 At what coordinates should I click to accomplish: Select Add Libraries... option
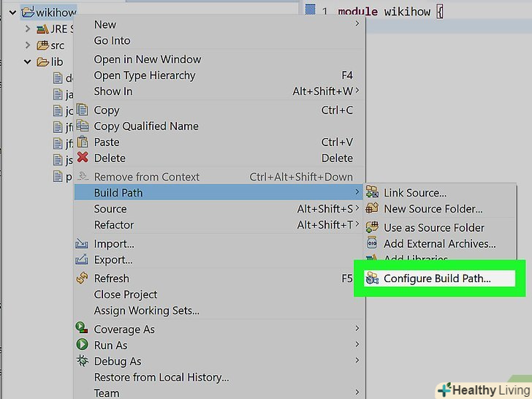pyautogui.click(x=416, y=257)
